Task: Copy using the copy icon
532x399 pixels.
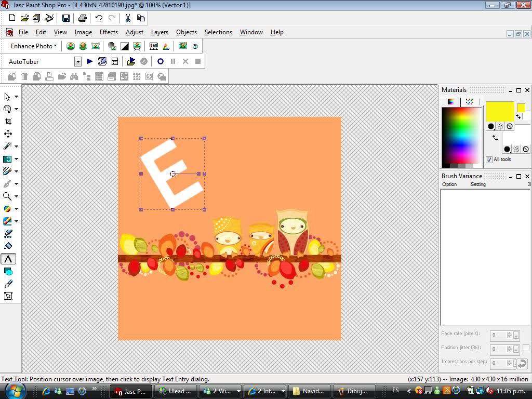Action: 140,18
